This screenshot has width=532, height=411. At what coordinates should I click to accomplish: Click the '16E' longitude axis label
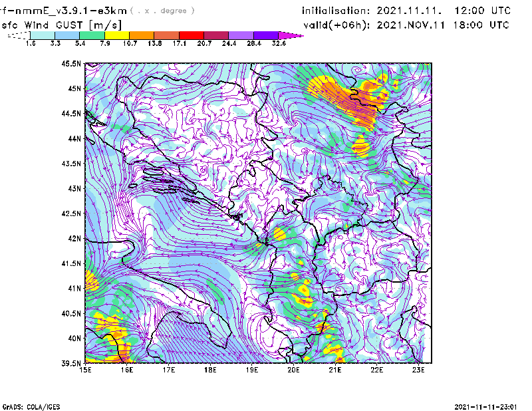(x=127, y=370)
